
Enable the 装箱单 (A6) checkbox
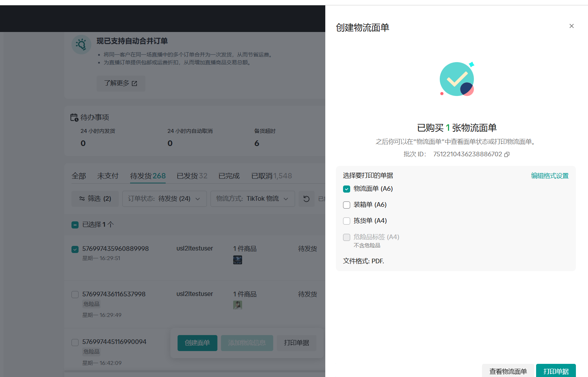tap(347, 205)
